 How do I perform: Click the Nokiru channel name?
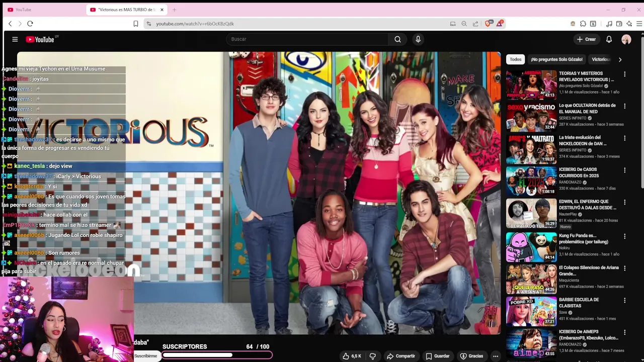pos(565,248)
